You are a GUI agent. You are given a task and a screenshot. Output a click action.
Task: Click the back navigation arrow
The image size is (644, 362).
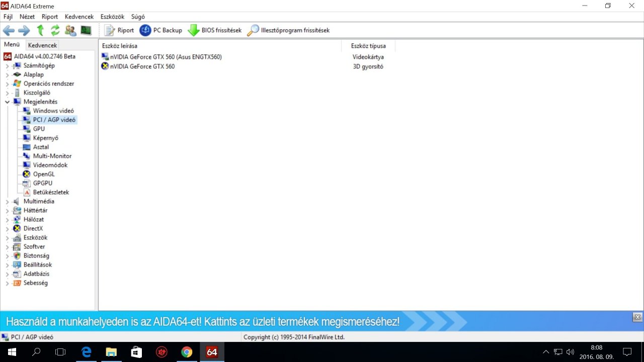[x=9, y=30]
